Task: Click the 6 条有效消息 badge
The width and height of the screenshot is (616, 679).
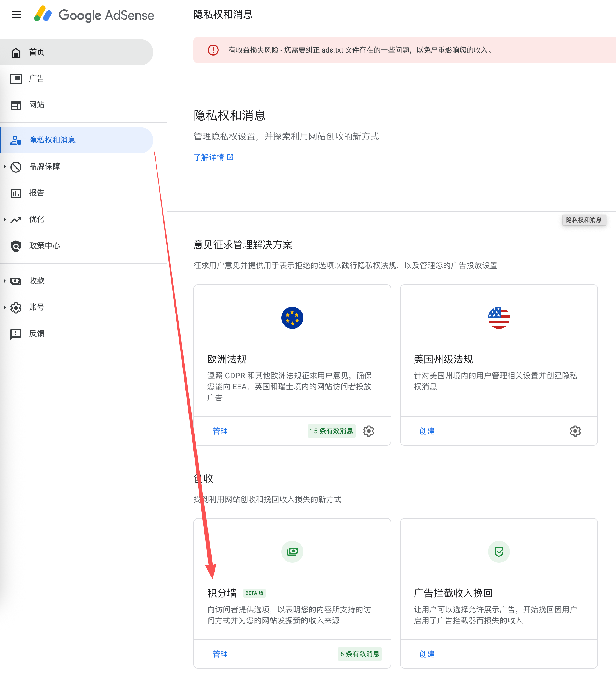Action: [x=360, y=654]
